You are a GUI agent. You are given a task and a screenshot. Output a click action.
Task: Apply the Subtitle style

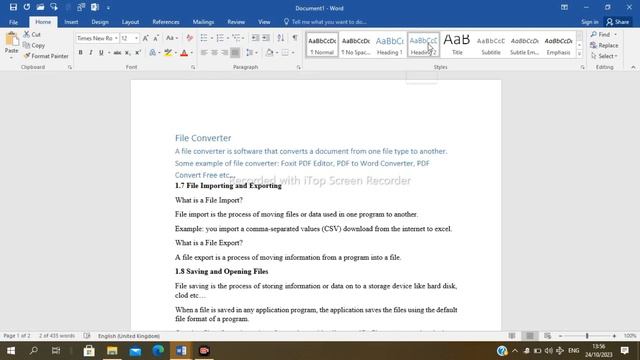point(491,45)
